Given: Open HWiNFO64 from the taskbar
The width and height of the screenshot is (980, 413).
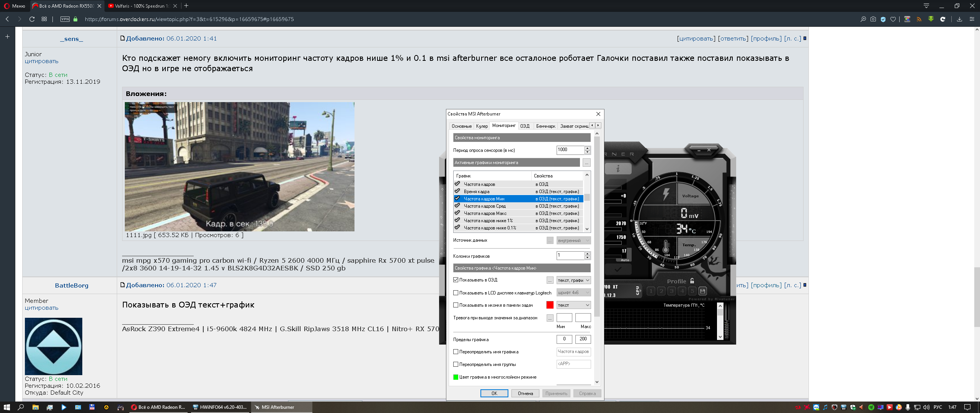Looking at the screenshot, I should point(220,407).
